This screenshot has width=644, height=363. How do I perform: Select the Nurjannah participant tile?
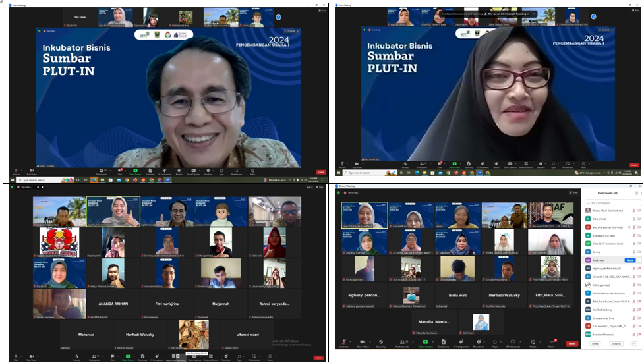(221, 304)
